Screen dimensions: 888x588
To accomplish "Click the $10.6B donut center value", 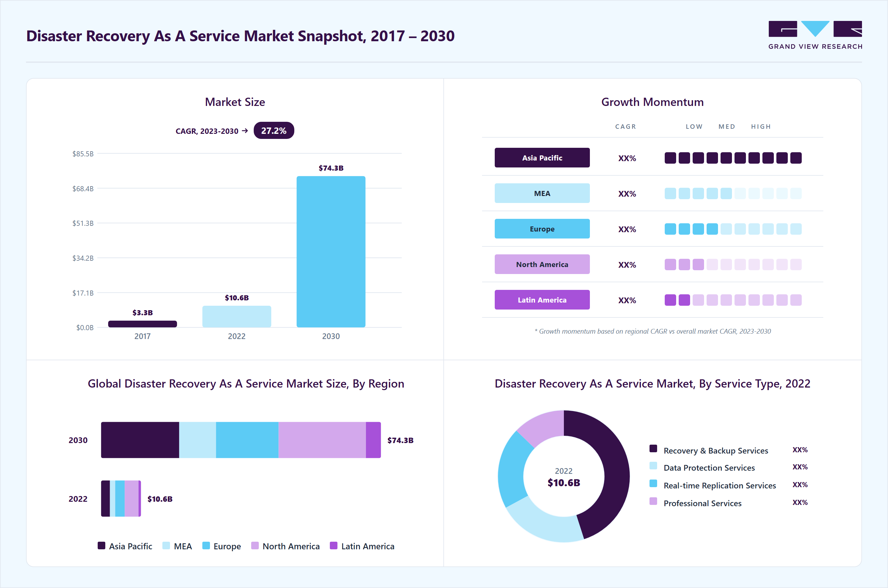I will 564,483.
